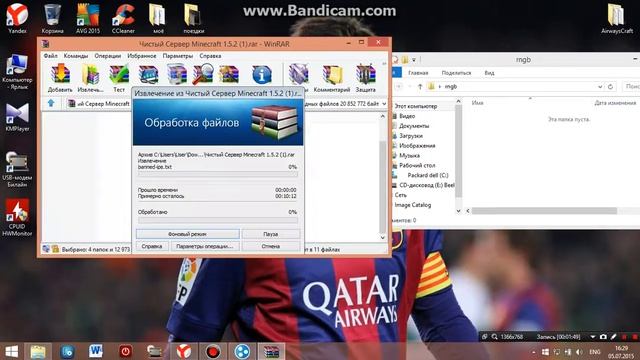The height and width of the screenshot is (360, 640).
Task: Click the disk icon in WinRAR status bar
Action: (x=46, y=249)
